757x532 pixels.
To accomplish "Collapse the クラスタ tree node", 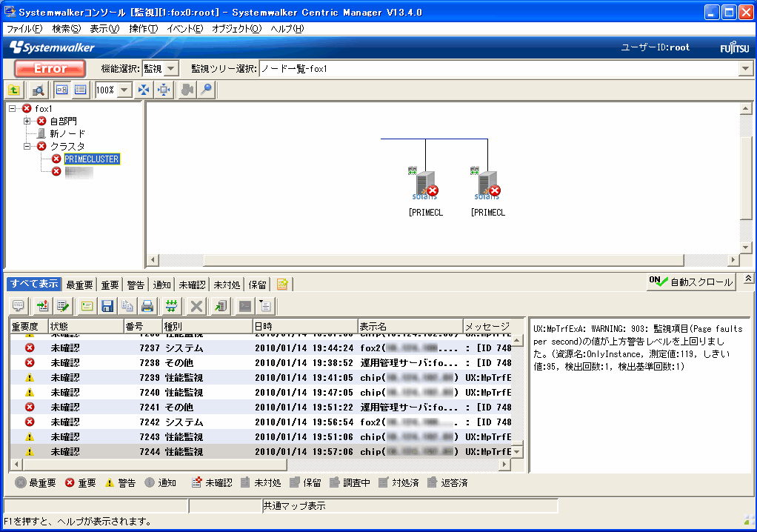I will 27,146.
